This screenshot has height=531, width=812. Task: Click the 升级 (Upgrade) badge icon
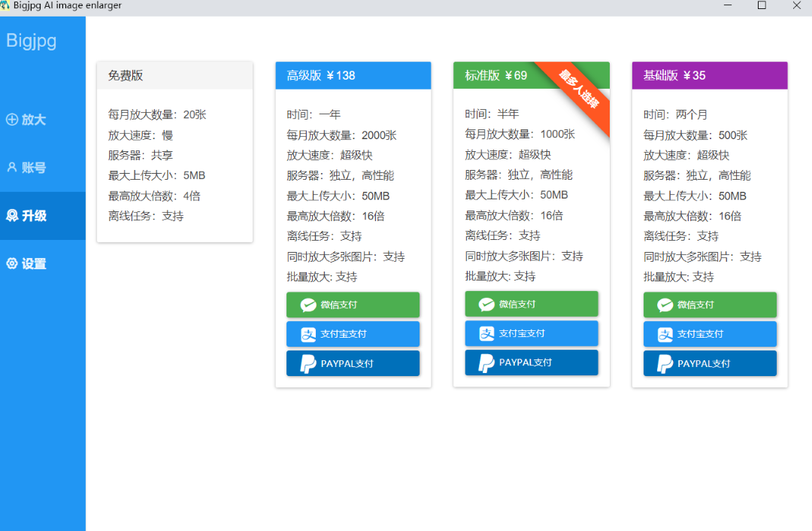(x=11, y=216)
